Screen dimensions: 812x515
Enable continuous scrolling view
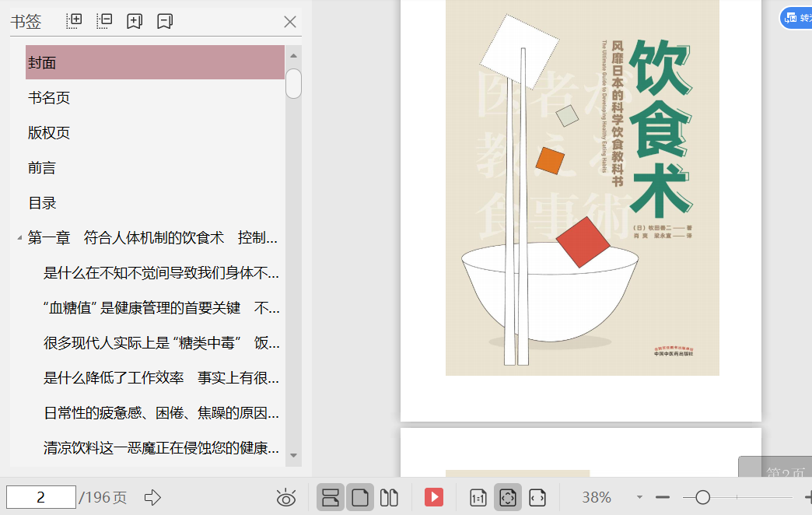pyautogui.click(x=331, y=497)
